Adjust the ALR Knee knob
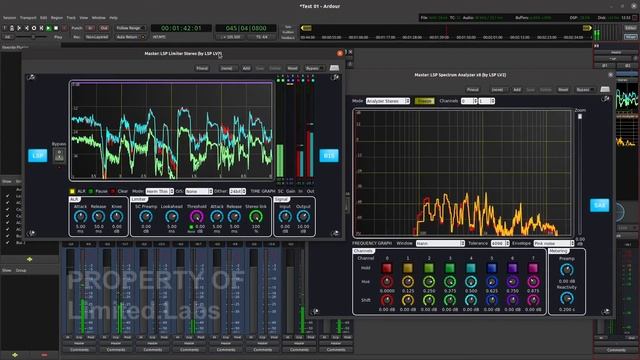Image resolution: width=640 pixels, height=360 pixels. point(117,217)
